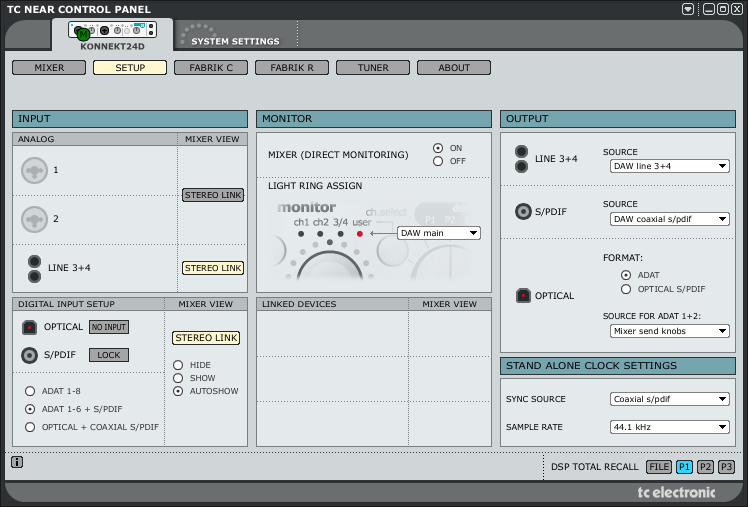Open LINE 3+4 source dropdown

coord(669,166)
